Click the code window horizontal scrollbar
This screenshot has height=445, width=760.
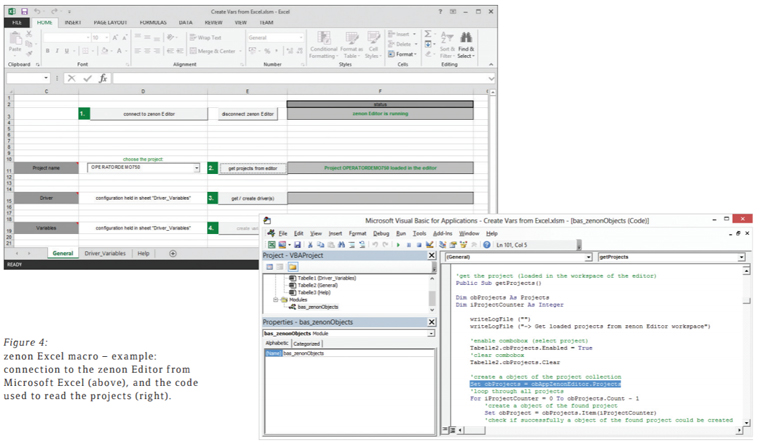point(598,430)
